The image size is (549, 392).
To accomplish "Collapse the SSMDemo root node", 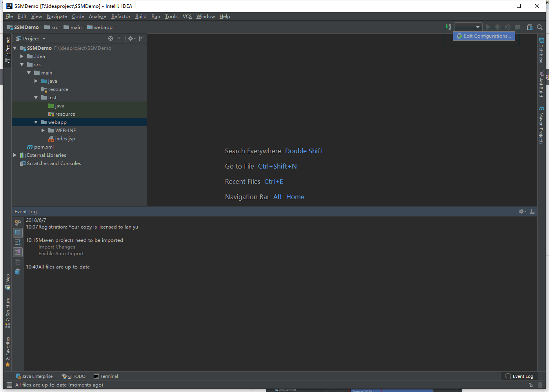I will tap(15, 48).
